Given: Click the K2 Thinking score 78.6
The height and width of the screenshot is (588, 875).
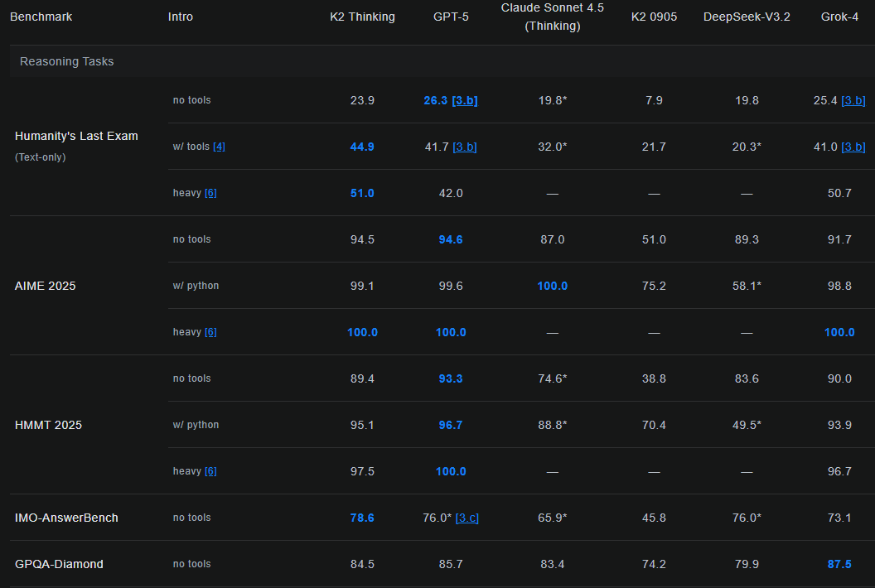Looking at the screenshot, I should (x=362, y=518).
